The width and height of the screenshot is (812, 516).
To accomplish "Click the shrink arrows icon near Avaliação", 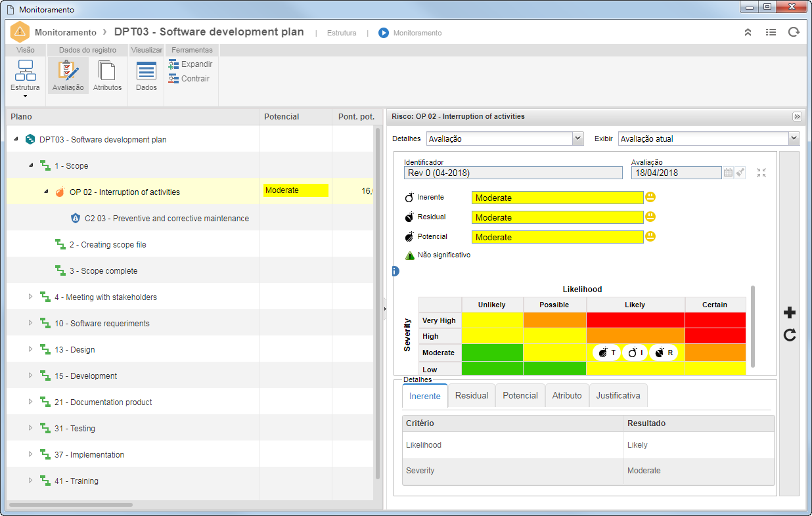I will tap(761, 173).
